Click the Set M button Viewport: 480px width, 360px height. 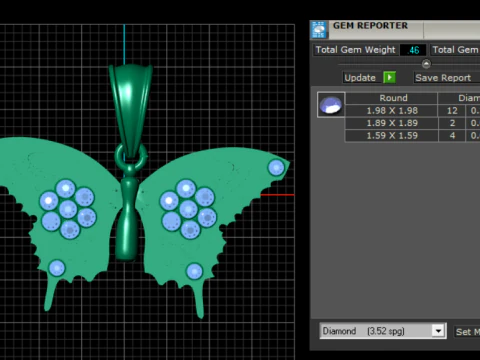[468, 332]
